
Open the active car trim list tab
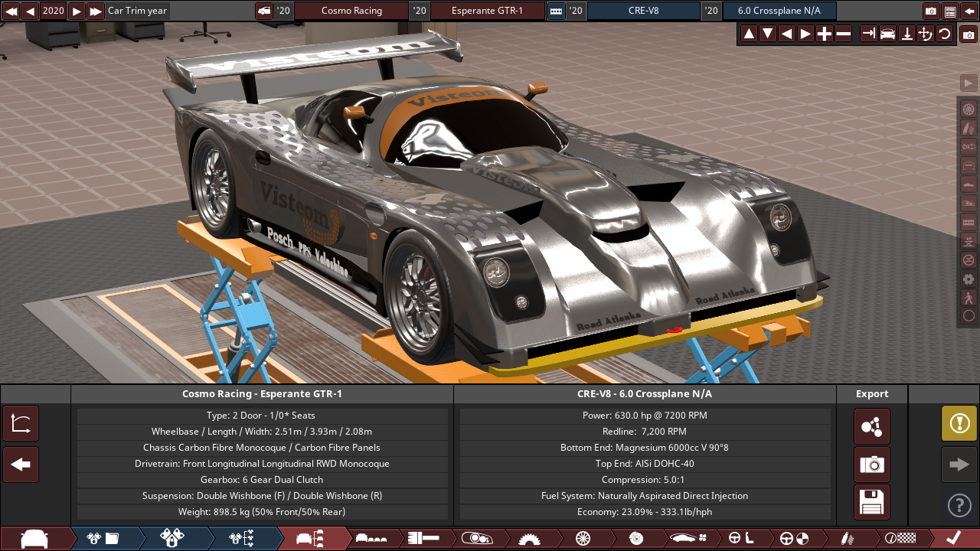pos(311,539)
